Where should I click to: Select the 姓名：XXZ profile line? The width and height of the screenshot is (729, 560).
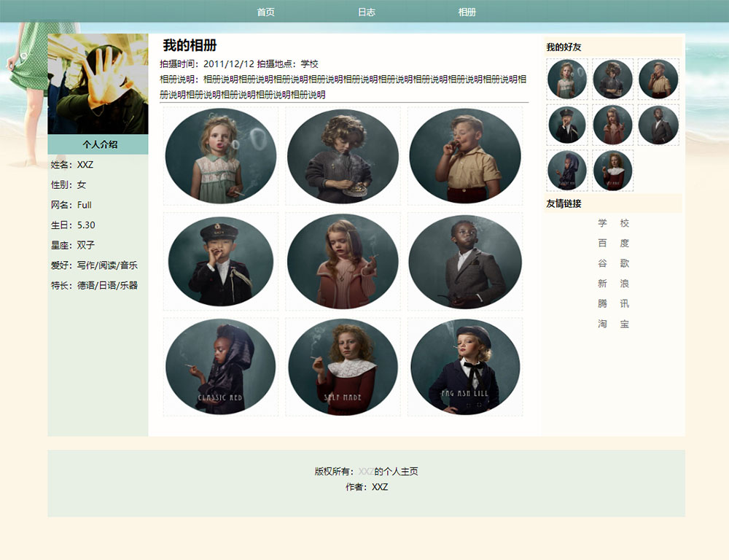pyautogui.click(x=72, y=165)
